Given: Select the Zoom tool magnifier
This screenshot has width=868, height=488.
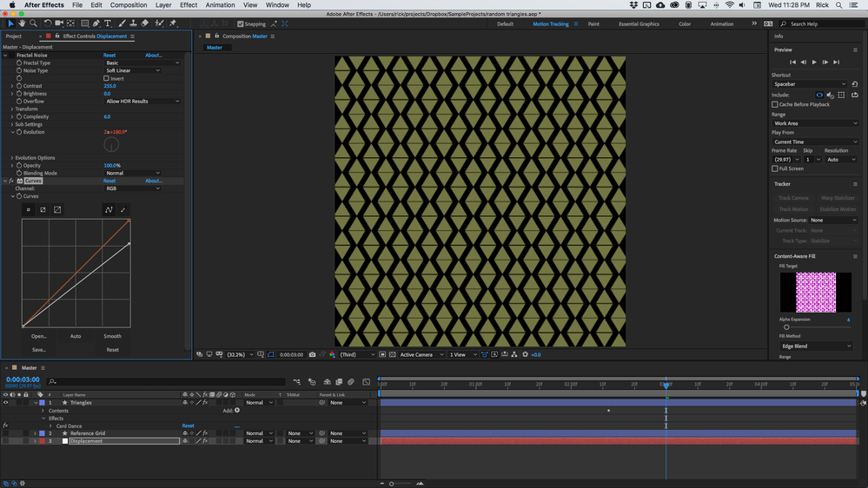Looking at the screenshot, I should pyautogui.click(x=33, y=23).
